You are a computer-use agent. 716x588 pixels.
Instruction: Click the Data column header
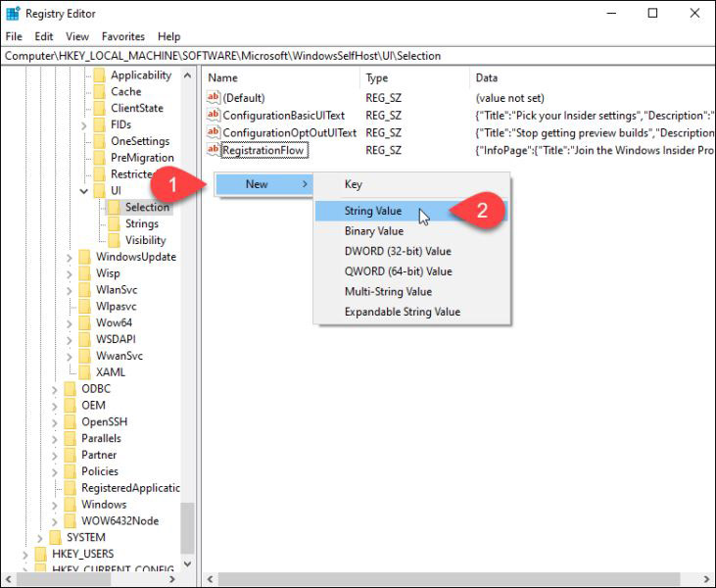(x=487, y=77)
